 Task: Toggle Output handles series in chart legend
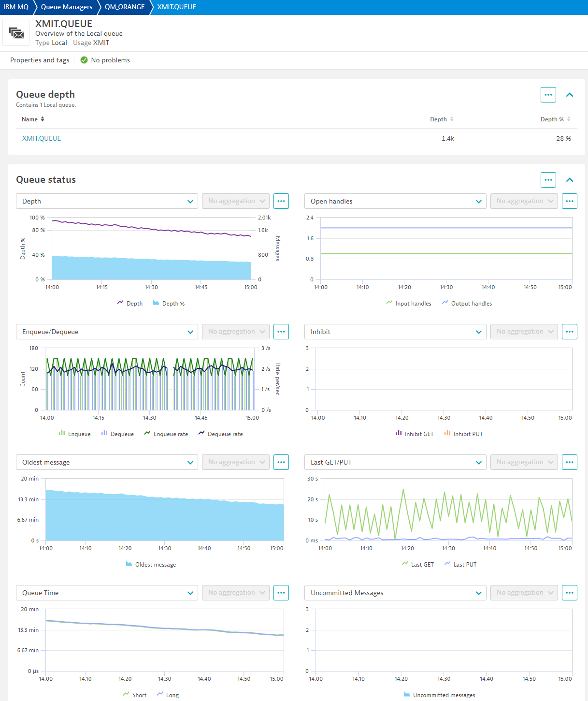pyautogui.click(x=467, y=304)
